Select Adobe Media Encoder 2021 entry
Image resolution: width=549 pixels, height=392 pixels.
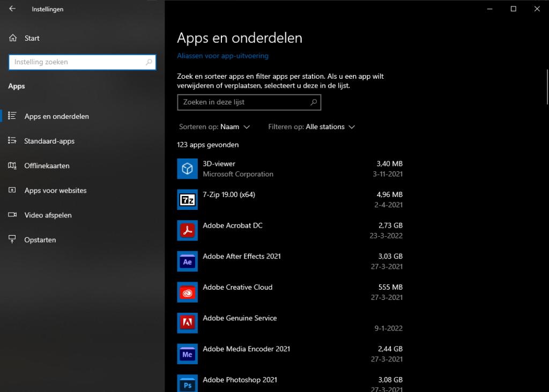pyautogui.click(x=246, y=349)
